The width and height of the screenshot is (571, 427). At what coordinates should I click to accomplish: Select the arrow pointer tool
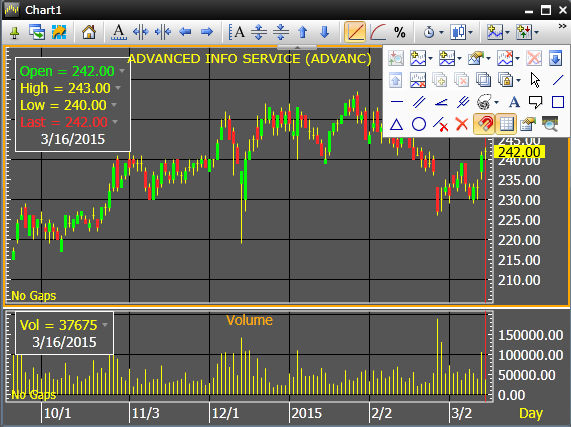pyautogui.click(x=535, y=80)
